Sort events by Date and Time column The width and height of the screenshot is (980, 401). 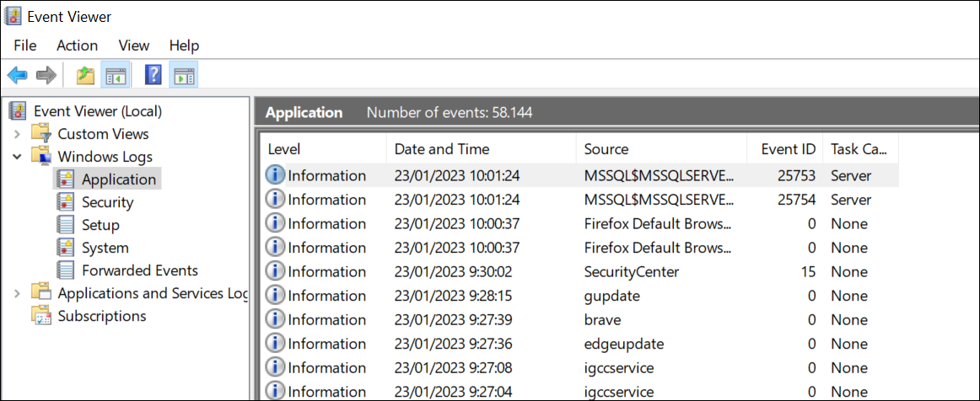[x=442, y=149]
